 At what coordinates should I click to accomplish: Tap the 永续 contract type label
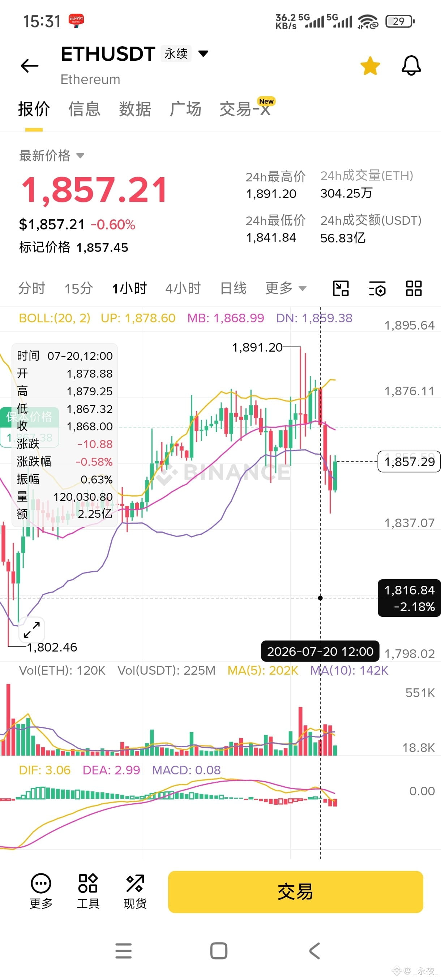point(176,53)
